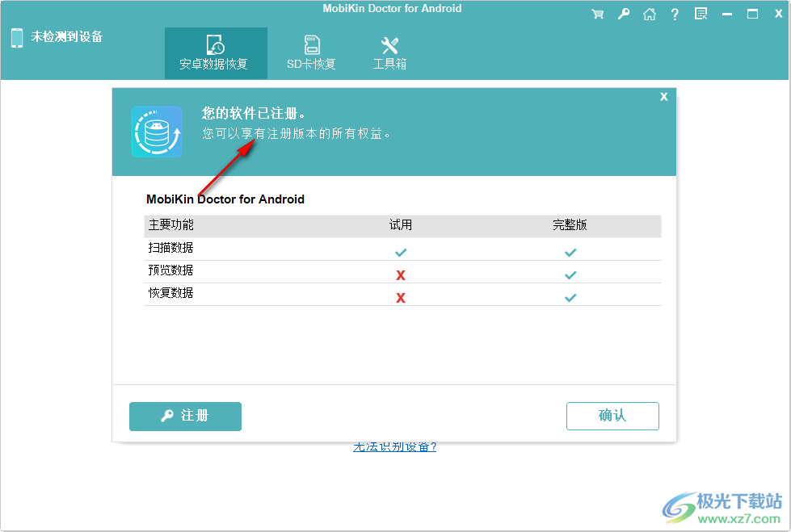
Task: Open the shopping cart purchase icon
Action: coord(597,14)
